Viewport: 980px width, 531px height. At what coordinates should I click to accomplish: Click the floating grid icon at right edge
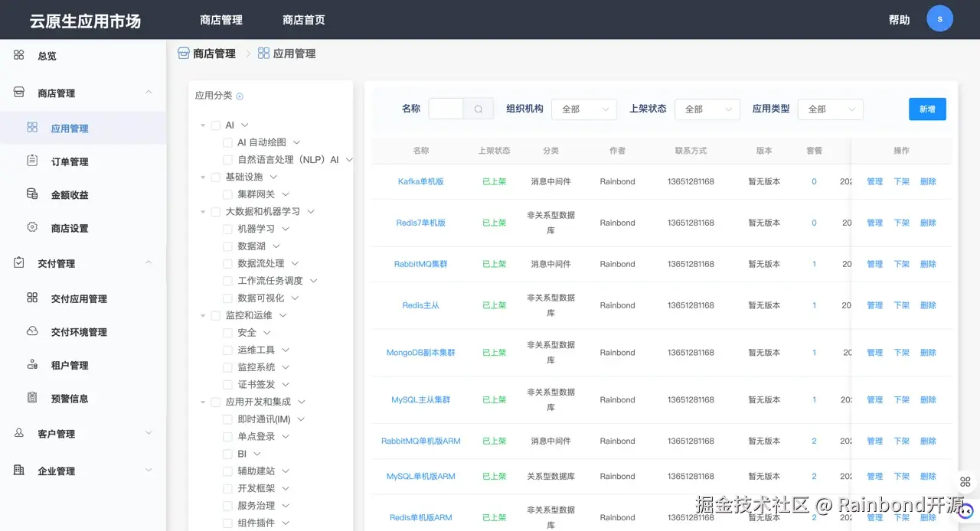tap(965, 482)
